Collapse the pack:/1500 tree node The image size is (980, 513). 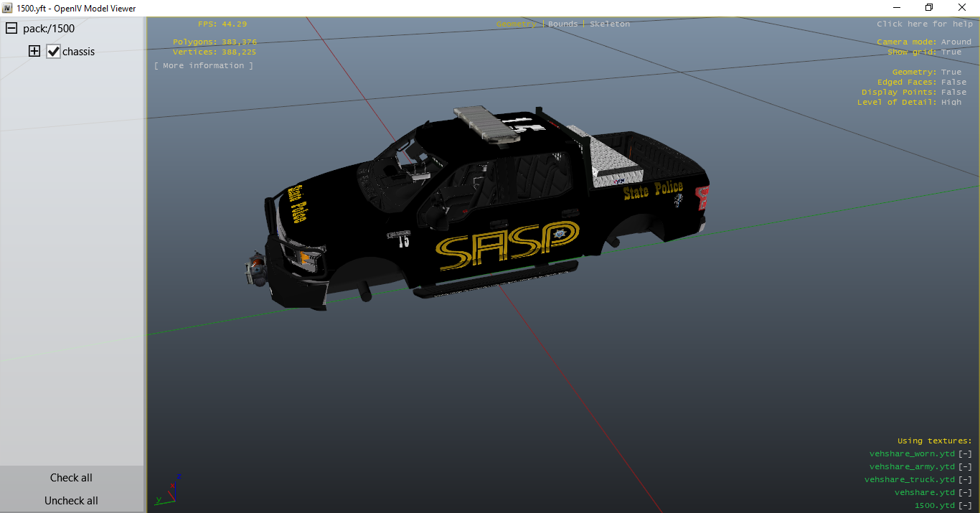[11, 29]
